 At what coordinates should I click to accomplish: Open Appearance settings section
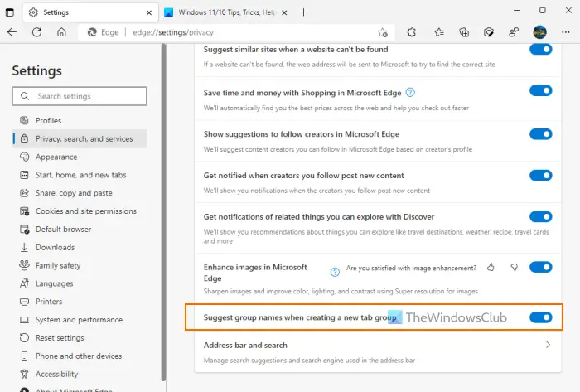[x=80, y=157]
